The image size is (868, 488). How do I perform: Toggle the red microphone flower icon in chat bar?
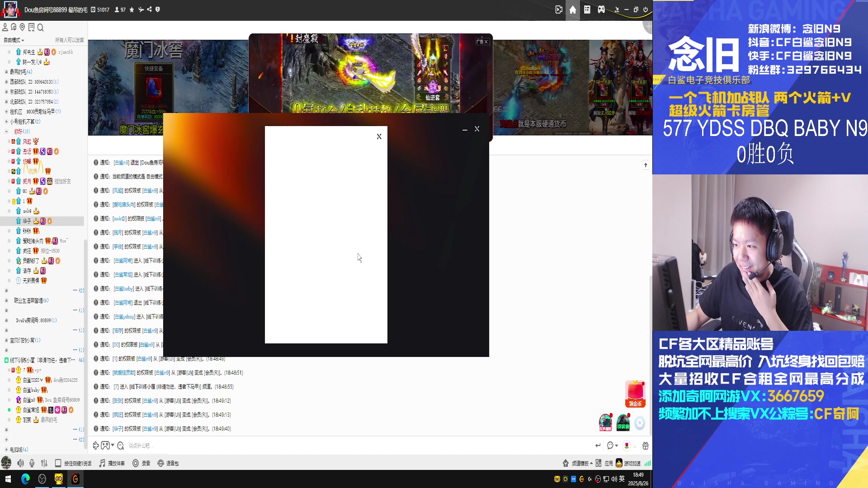coord(627,446)
